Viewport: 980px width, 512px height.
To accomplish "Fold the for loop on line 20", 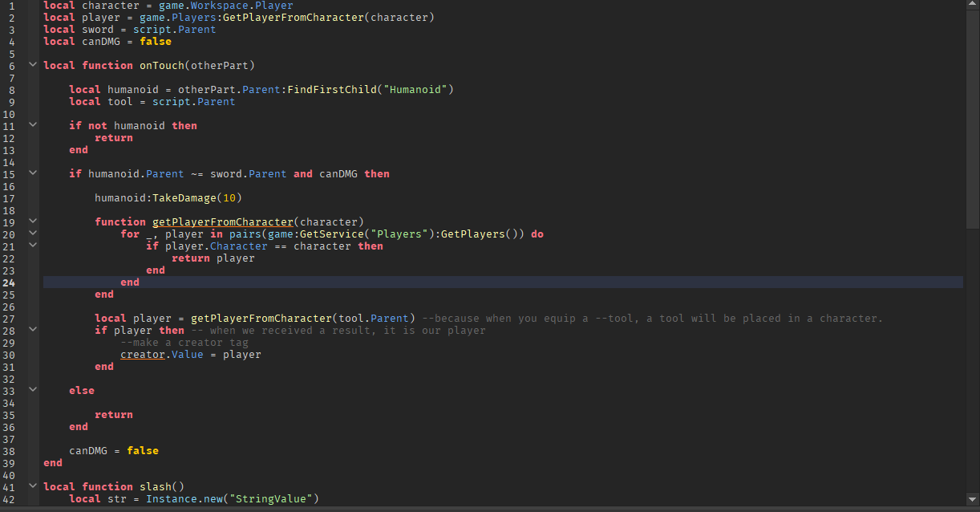I will (x=32, y=233).
